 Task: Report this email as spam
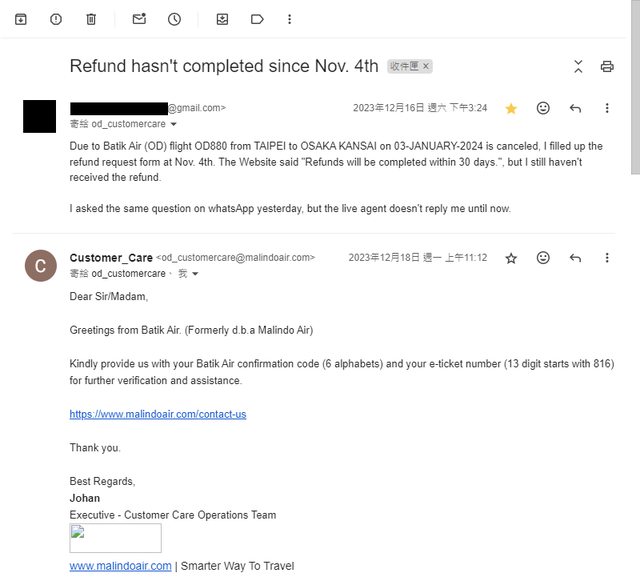click(56, 19)
